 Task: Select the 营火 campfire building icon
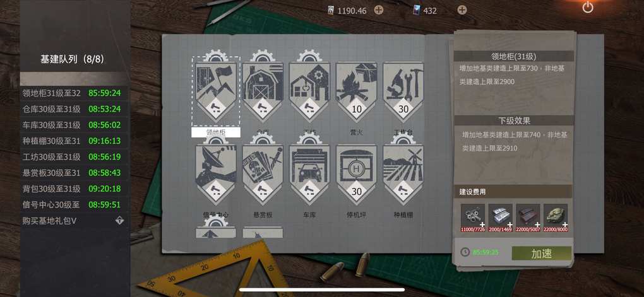tap(357, 89)
